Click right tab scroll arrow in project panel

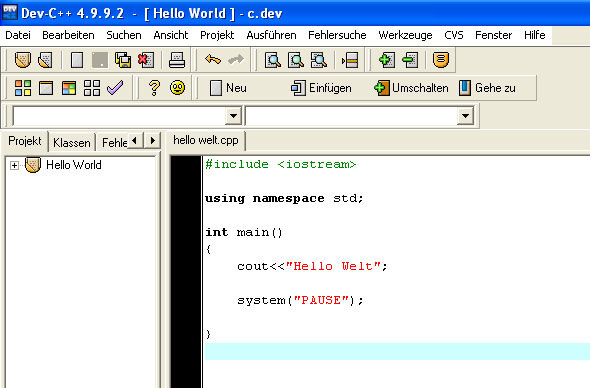point(152,141)
